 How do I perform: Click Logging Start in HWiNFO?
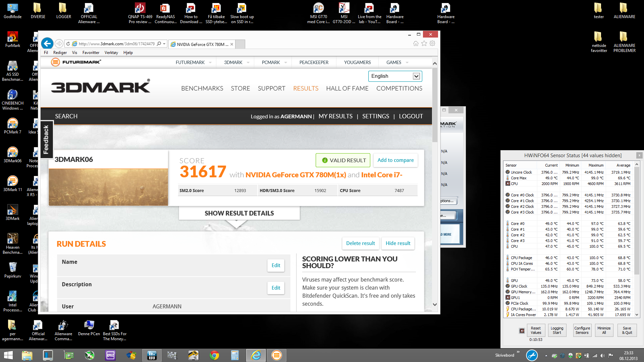(x=557, y=330)
